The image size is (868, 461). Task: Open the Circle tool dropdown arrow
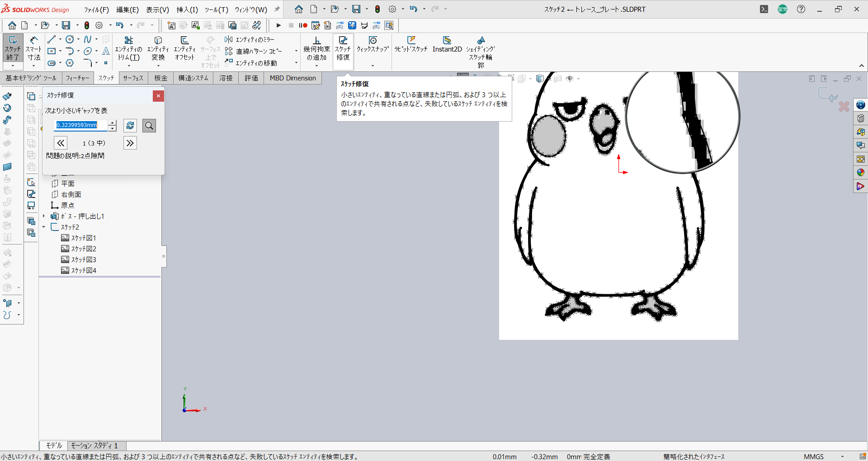click(x=78, y=40)
